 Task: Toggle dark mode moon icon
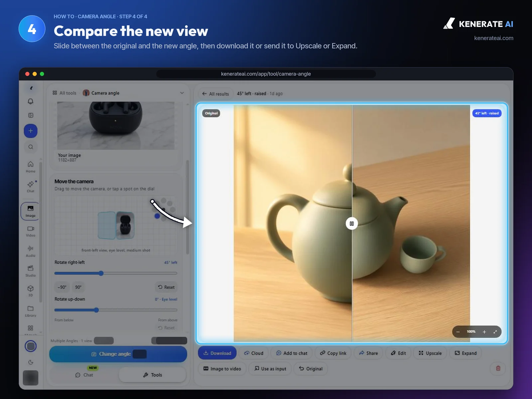(31, 362)
